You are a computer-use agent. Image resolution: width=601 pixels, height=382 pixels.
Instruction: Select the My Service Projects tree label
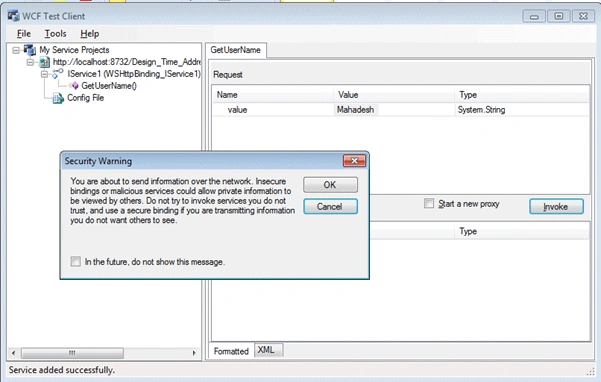click(x=74, y=50)
